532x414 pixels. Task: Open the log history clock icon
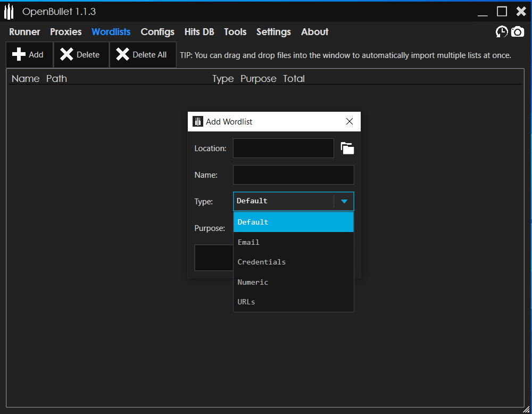coord(502,31)
